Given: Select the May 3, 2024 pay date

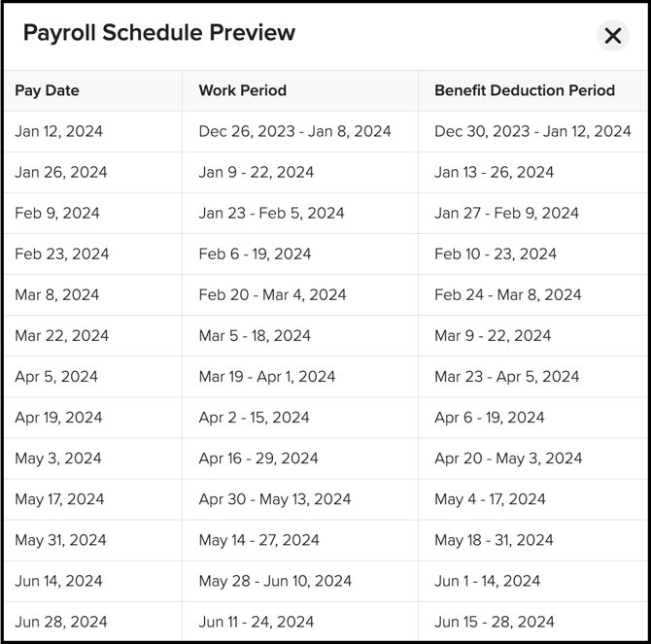Looking at the screenshot, I should coord(57,458).
